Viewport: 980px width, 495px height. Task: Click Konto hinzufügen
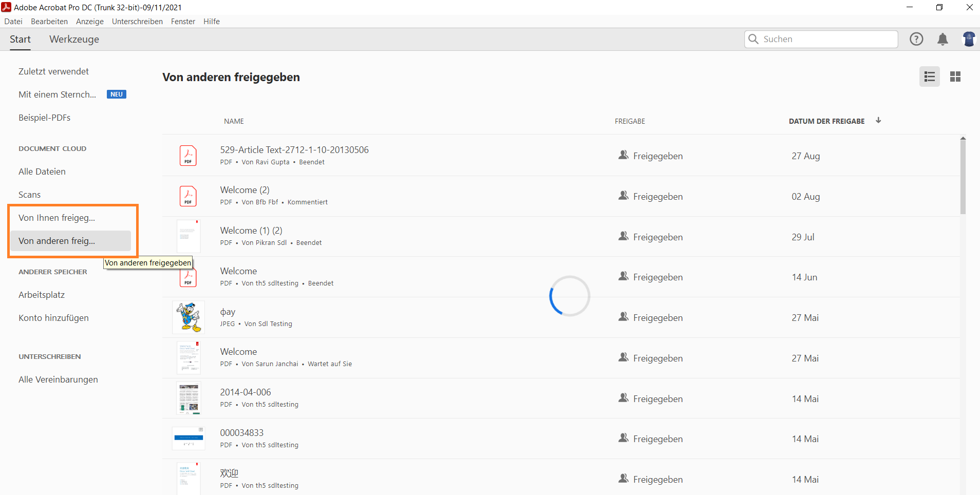53,318
